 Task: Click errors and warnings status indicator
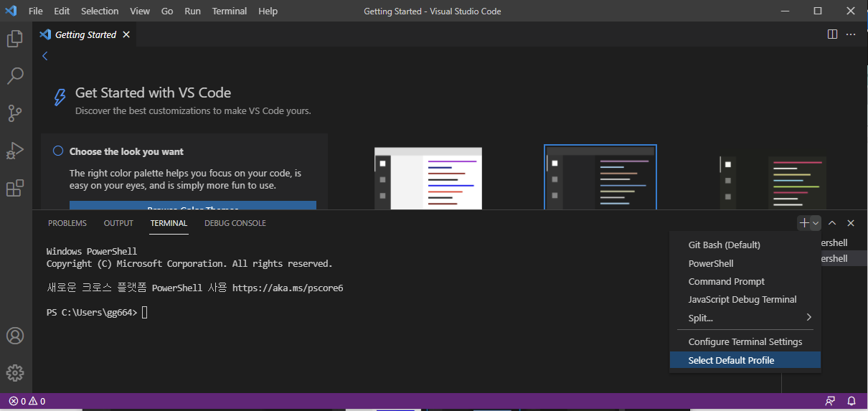click(27, 401)
